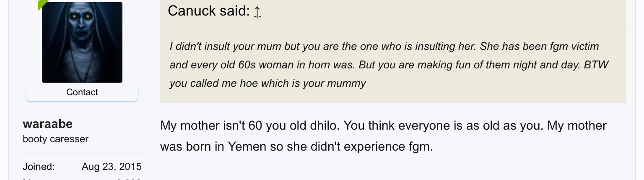The width and height of the screenshot is (644, 180).
Task: Click the "booty caresser" user title
Action: (55, 139)
